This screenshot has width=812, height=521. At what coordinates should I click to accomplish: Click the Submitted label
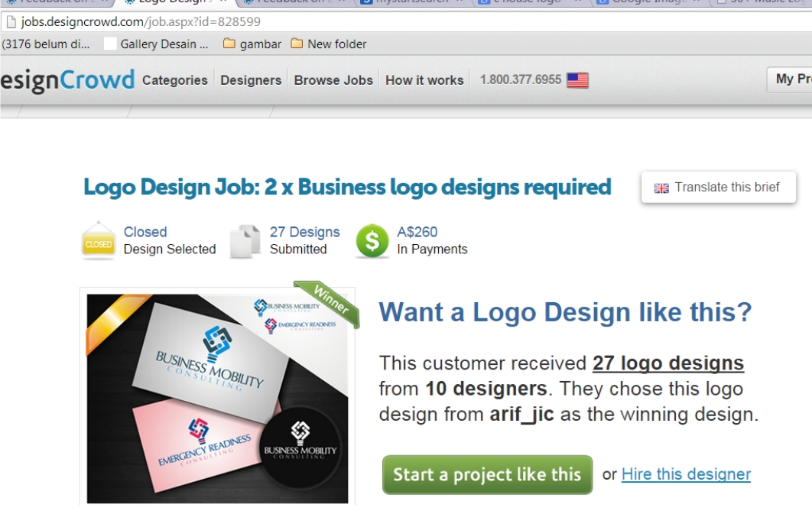tap(298, 249)
